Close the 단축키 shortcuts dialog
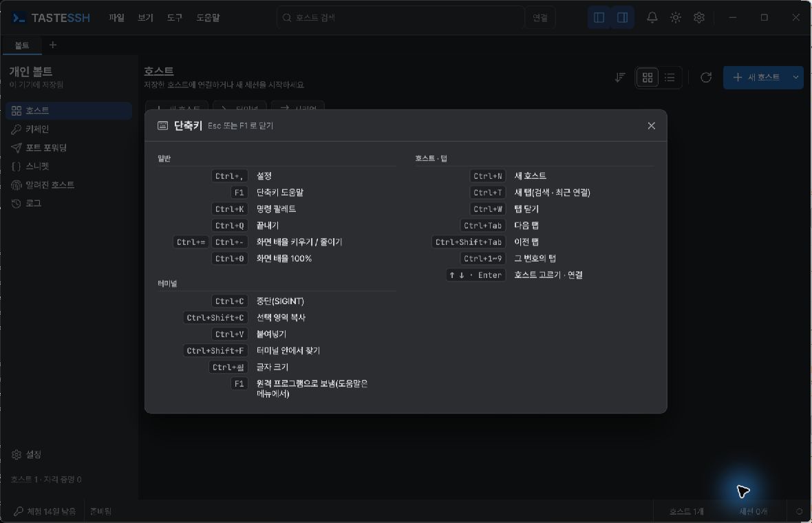Screen dimensions: 812x523 point(651,126)
